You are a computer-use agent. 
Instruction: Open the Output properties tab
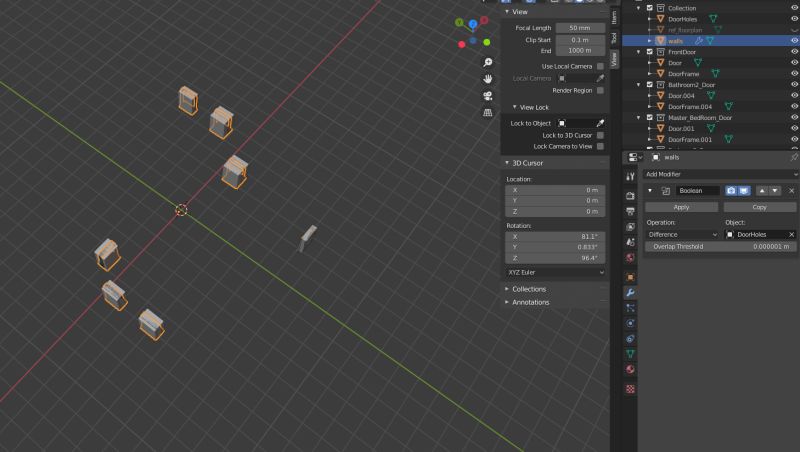click(x=630, y=211)
